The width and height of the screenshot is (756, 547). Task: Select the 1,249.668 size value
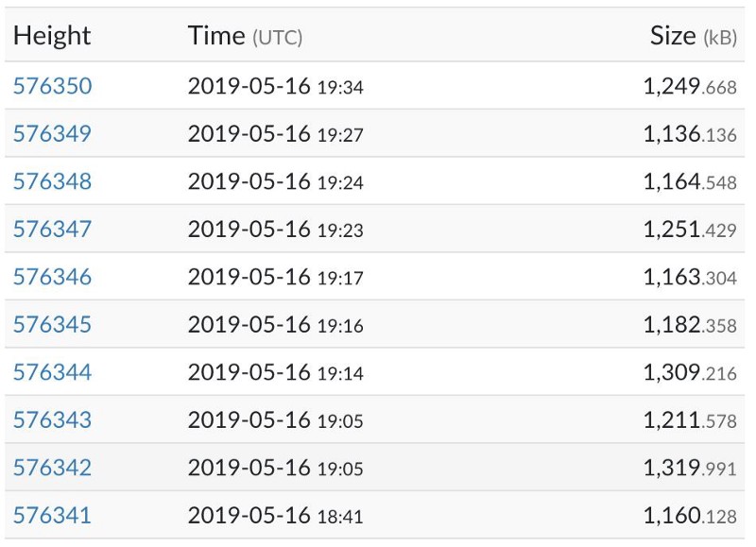(x=689, y=87)
